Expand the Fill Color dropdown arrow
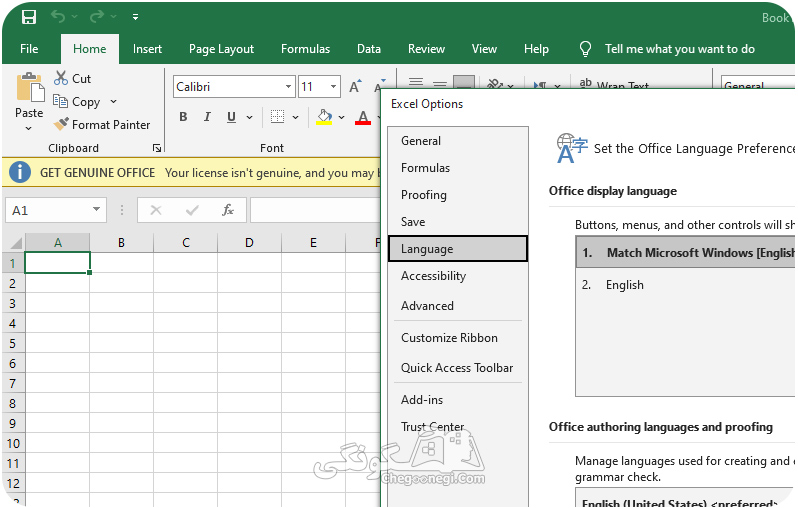 [341, 118]
